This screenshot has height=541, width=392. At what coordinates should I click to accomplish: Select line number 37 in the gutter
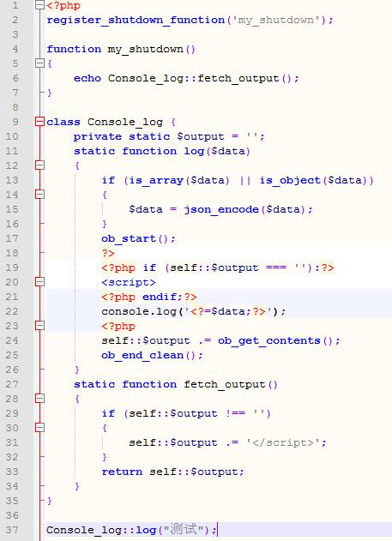point(12,530)
